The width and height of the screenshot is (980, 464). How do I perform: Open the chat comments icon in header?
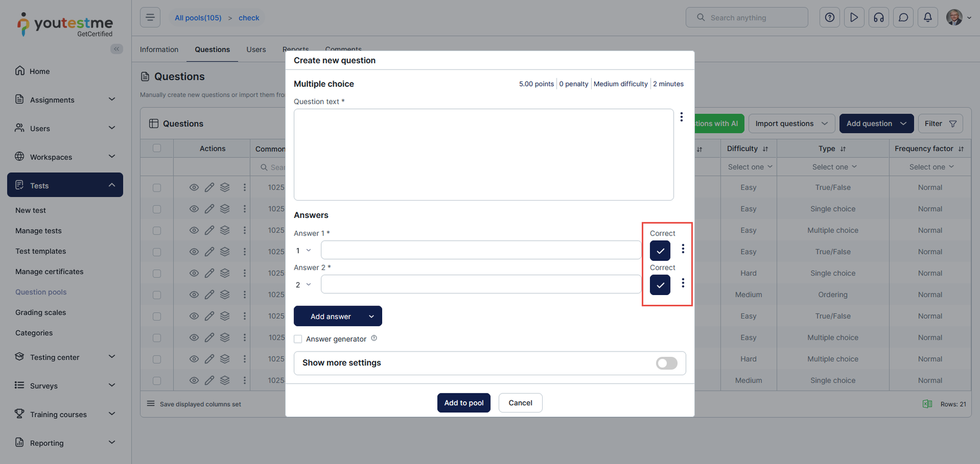[x=903, y=18]
